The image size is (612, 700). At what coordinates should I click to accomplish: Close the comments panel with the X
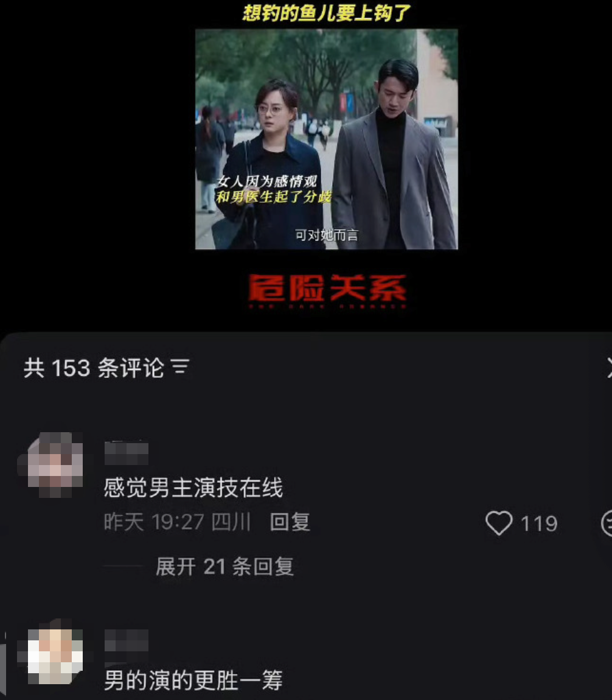(609, 368)
